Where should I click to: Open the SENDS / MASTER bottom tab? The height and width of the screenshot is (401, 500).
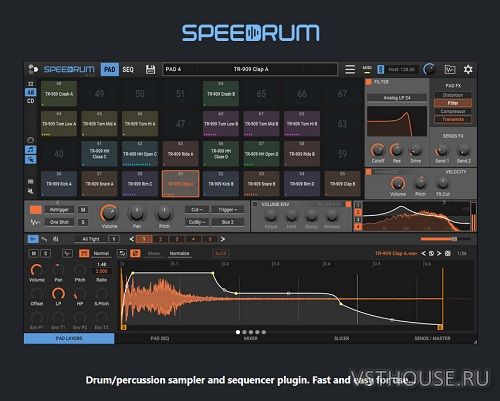coord(432,338)
